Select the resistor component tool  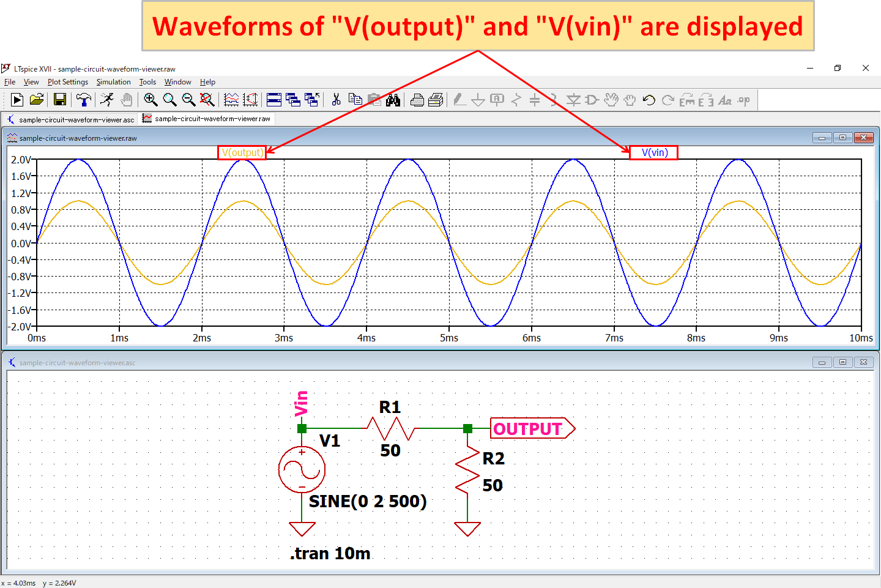[x=516, y=100]
